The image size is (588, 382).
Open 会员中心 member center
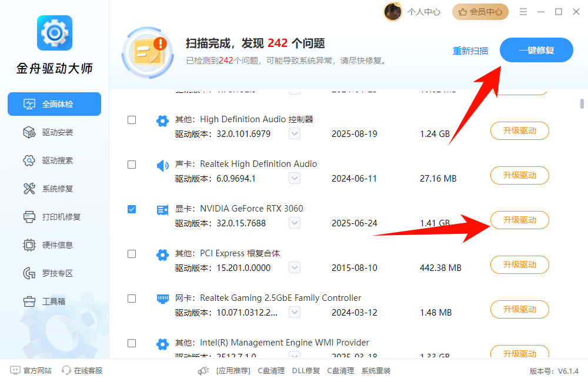(480, 12)
